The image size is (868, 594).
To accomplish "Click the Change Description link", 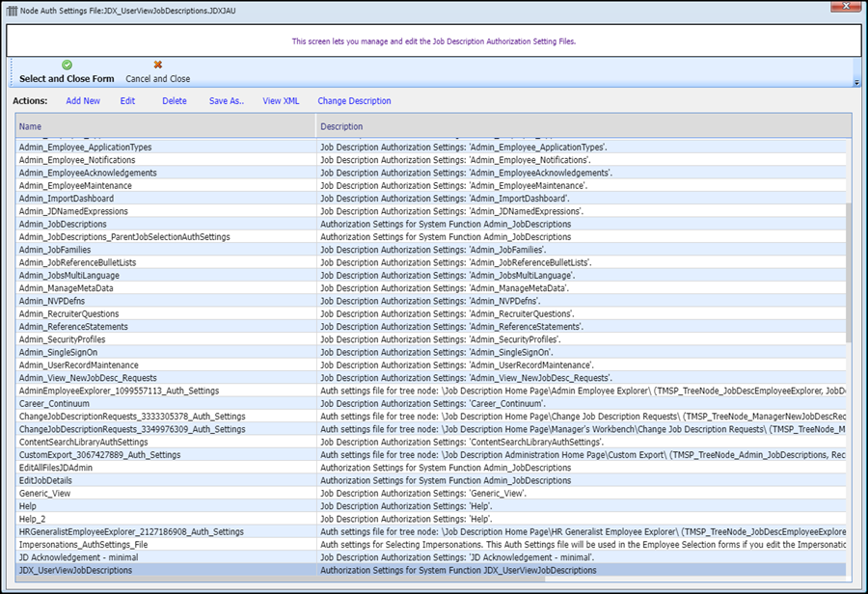I will pos(354,100).
